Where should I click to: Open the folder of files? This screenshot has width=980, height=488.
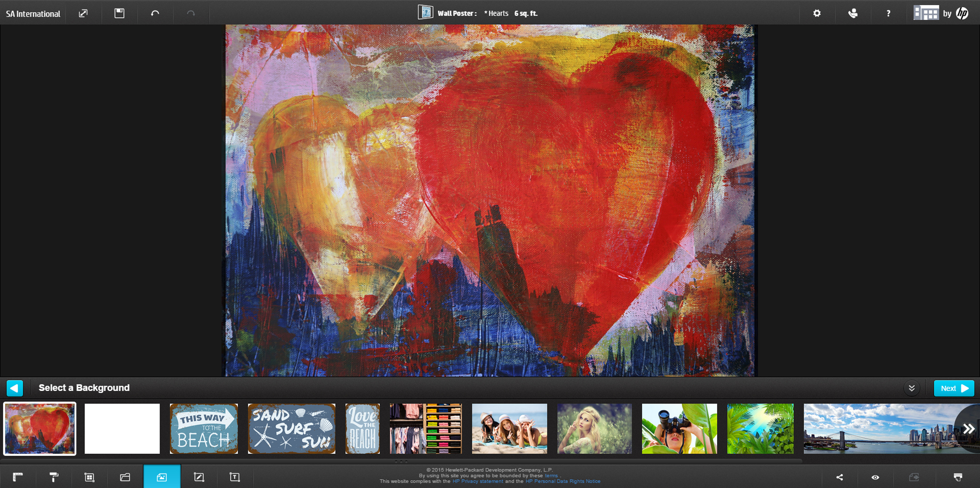(125, 477)
